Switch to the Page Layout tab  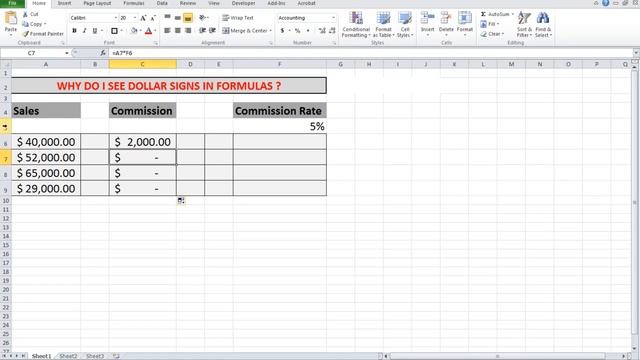point(97,3)
